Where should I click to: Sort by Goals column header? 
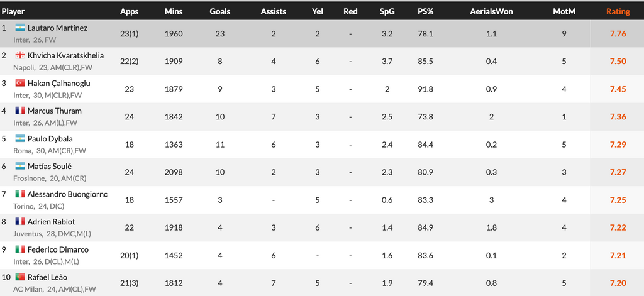(x=219, y=11)
